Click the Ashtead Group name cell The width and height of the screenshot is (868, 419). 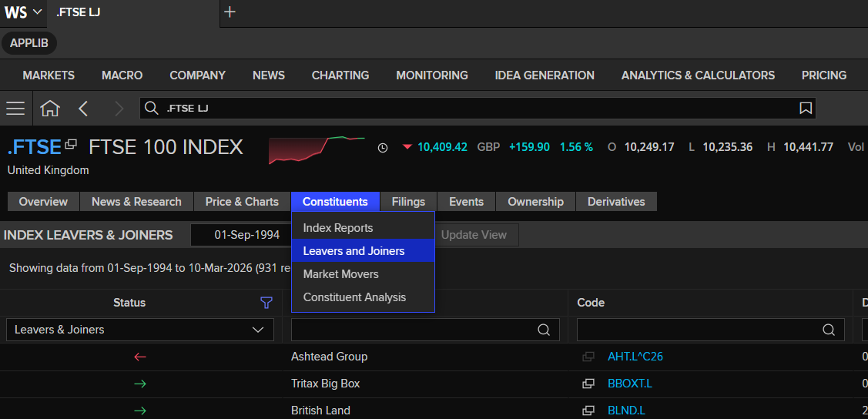tap(330, 357)
